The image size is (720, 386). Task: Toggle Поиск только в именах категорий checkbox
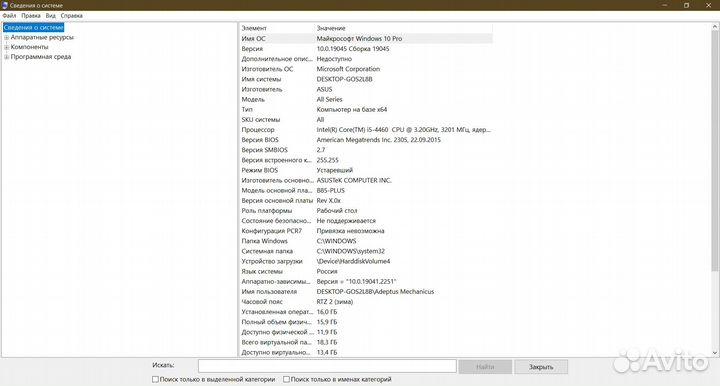coord(286,380)
